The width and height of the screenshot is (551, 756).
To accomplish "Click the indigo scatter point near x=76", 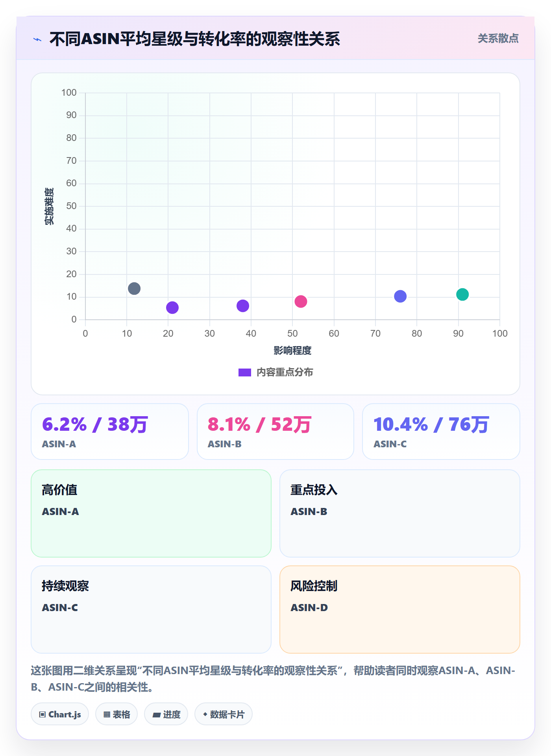I will [x=400, y=296].
